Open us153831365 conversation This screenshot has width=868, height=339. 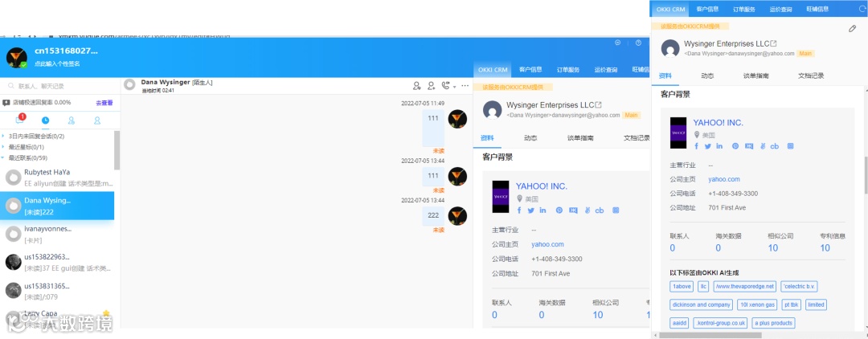point(58,290)
